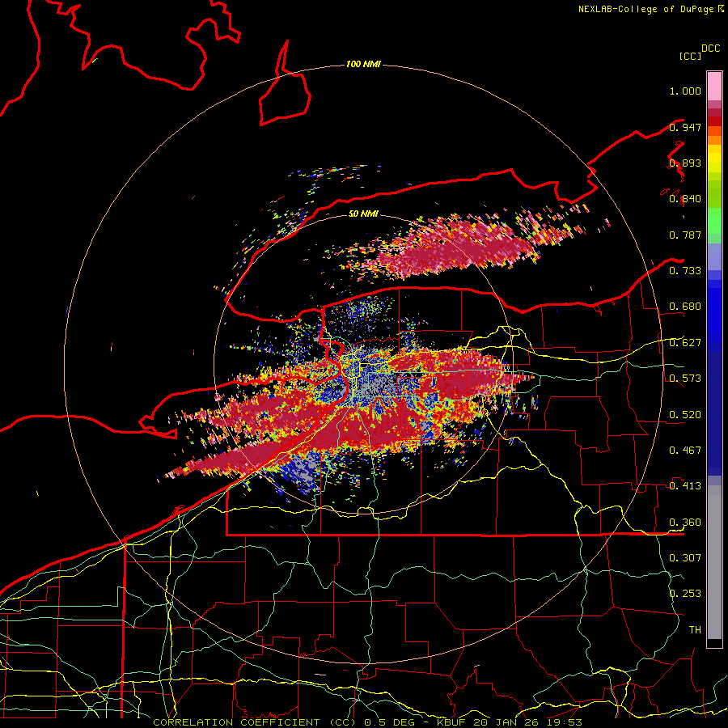Click the TH threshold label on the scale
Image resolution: width=728 pixels, height=728 pixels.
coord(695,630)
